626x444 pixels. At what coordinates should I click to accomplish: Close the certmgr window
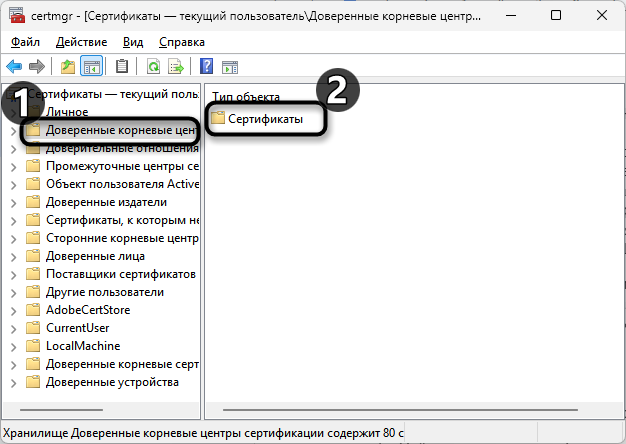tap(602, 16)
